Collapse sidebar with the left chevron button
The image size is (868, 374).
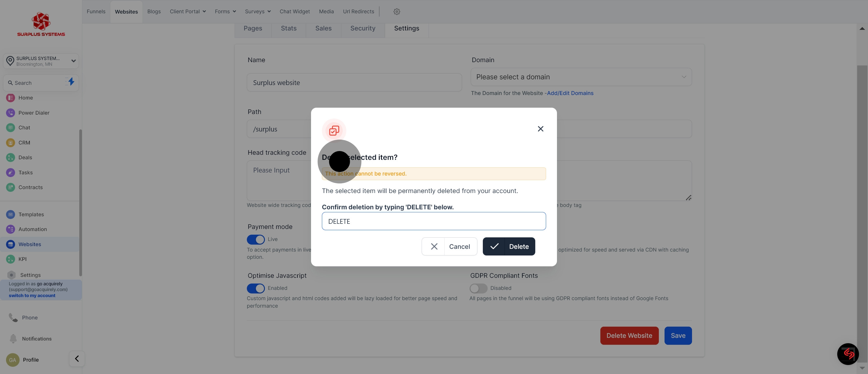77,359
